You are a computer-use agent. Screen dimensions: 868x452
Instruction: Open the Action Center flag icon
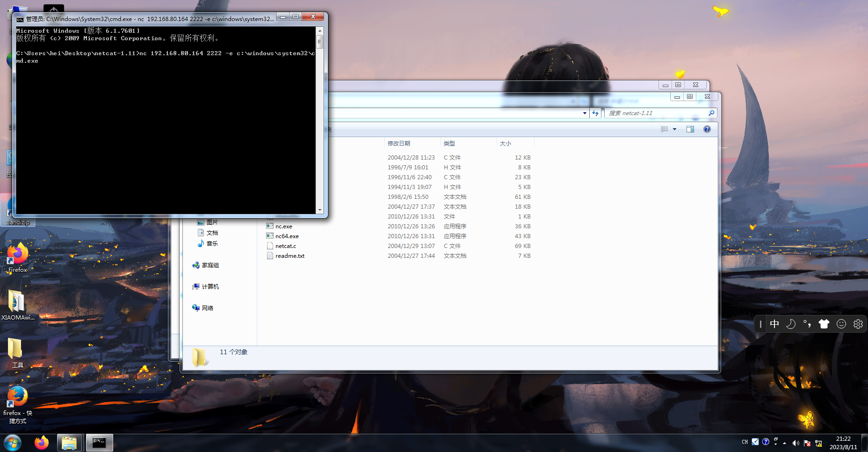(806, 443)
